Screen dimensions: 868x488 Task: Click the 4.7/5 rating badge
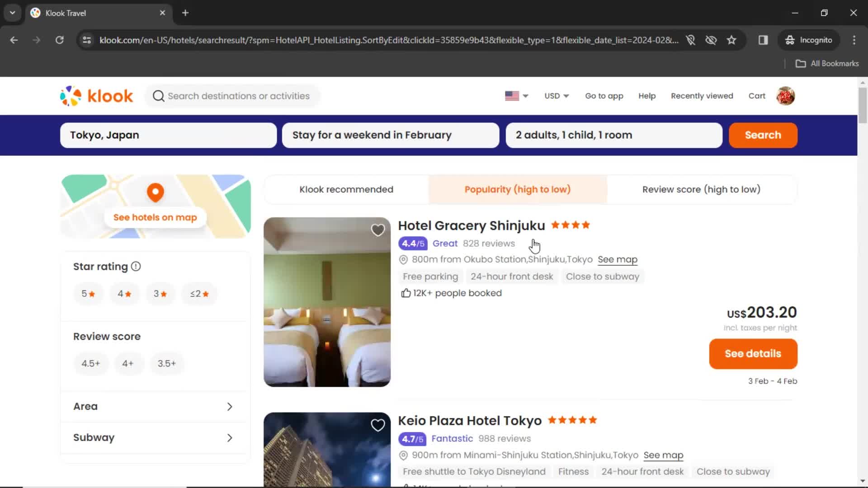[413, 439]
